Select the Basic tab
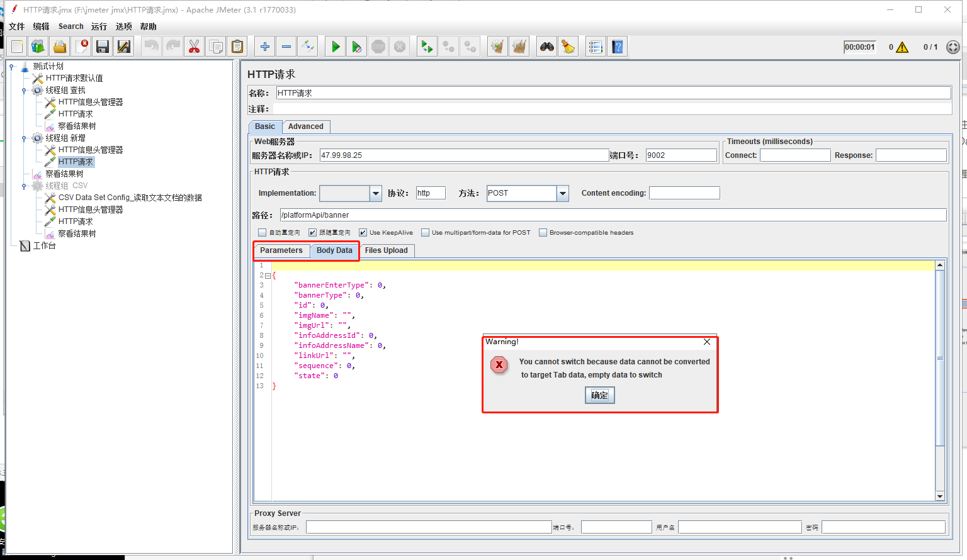This screenshot has height=560, width=967. (x=265, y=126)
